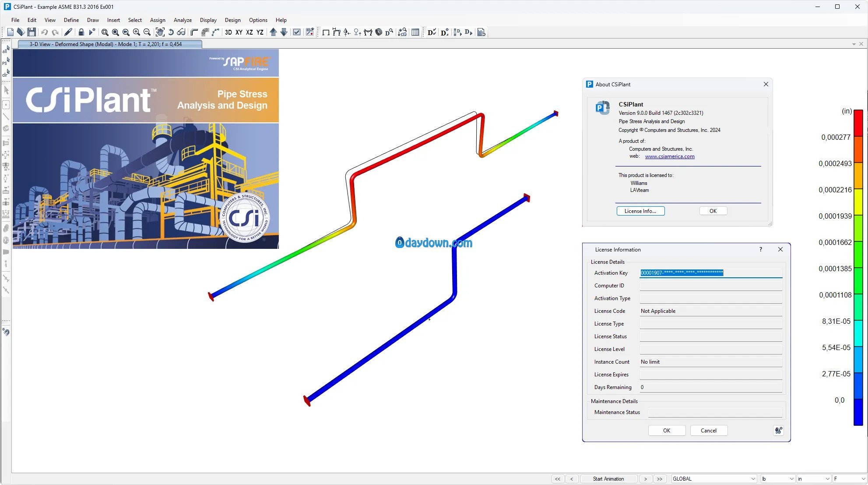Open display options checkmark icon

(x=297, y=32)
